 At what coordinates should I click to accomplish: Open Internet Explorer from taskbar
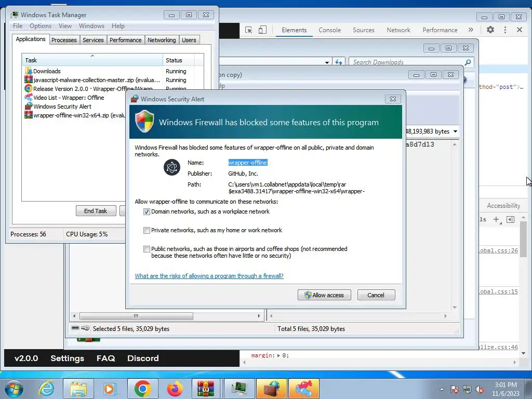(x=46, y=389)
